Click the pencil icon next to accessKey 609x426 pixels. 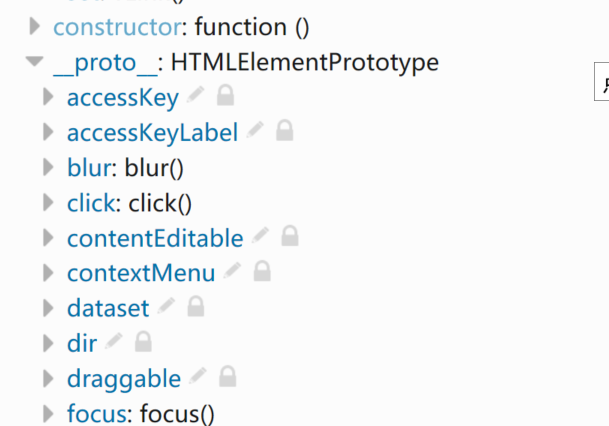click(x=195, y=95)
